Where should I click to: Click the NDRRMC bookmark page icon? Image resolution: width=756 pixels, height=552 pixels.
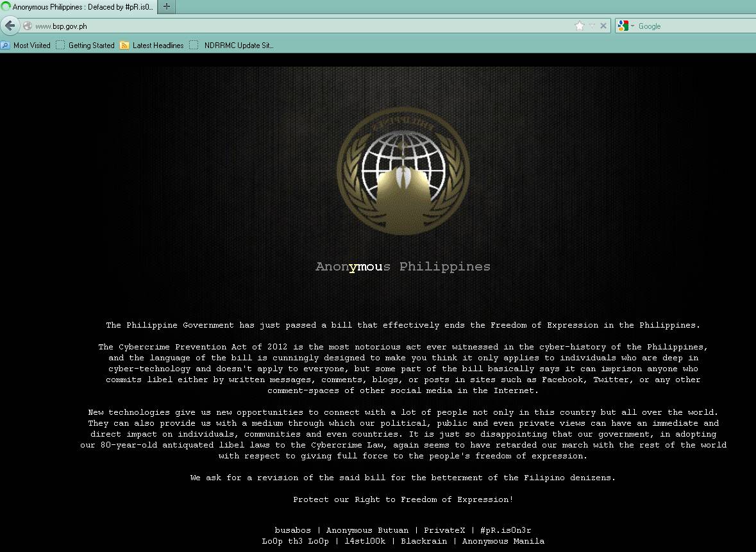tap(194, 46)
